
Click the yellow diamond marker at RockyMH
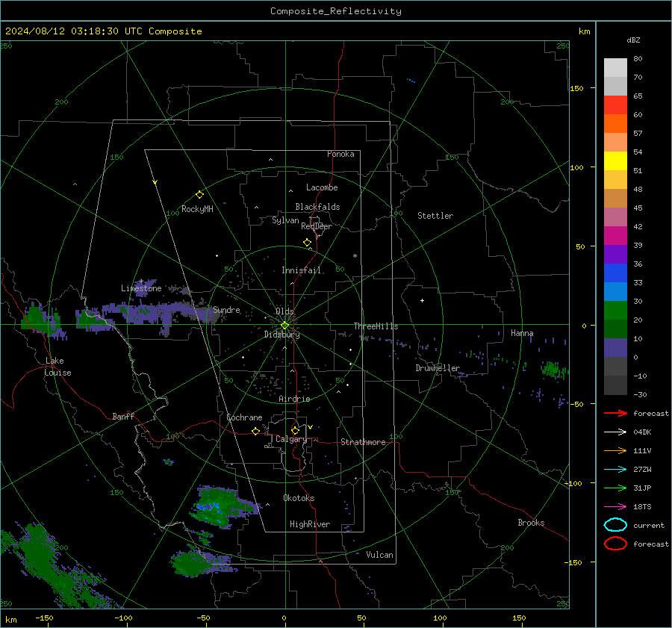(x=199, y=195)
